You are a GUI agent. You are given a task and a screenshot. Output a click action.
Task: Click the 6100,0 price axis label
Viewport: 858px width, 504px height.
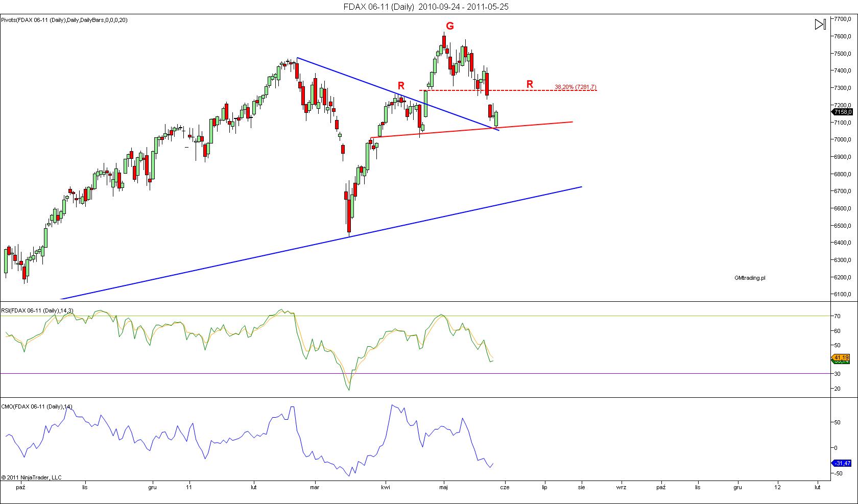(842, 294)
